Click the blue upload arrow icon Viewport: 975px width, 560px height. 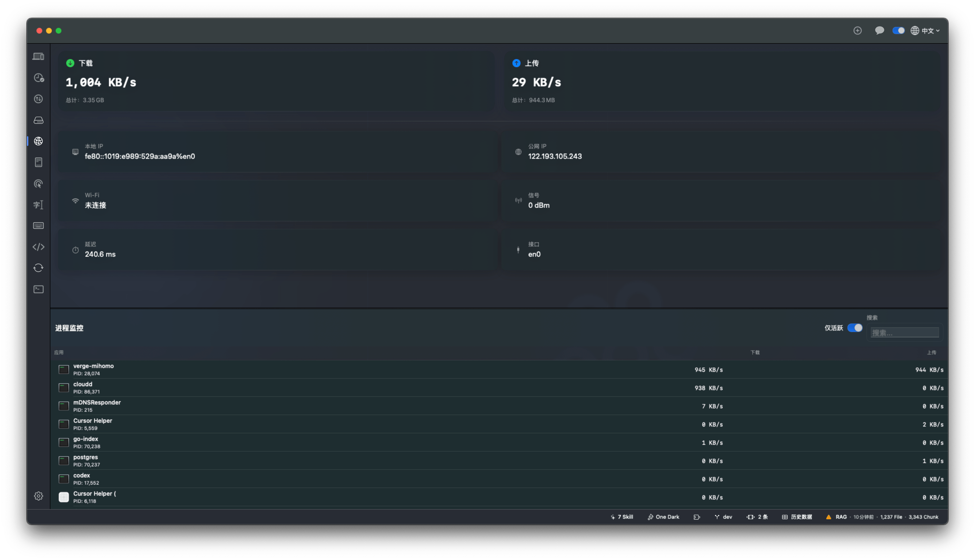coord(516,63)
